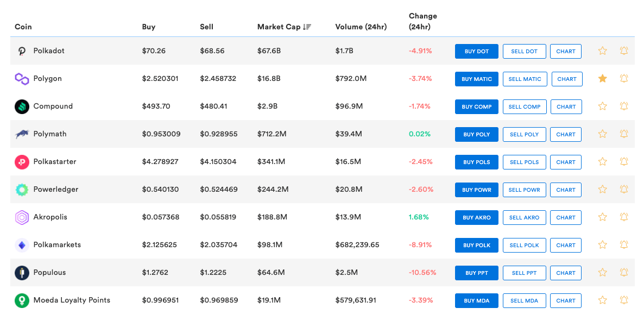Set a price alert bell for Polkamarkets
This screenshot has width=644, height=333.
[x=624, y=244]
